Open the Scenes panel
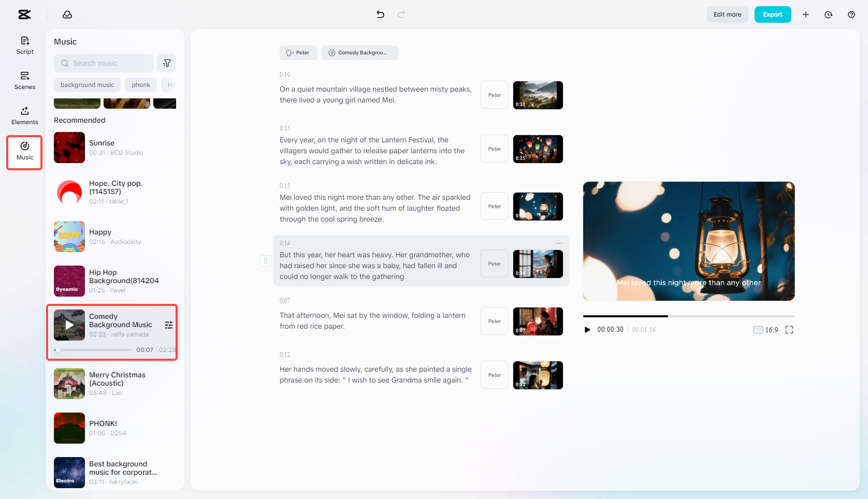 point(24,81)
